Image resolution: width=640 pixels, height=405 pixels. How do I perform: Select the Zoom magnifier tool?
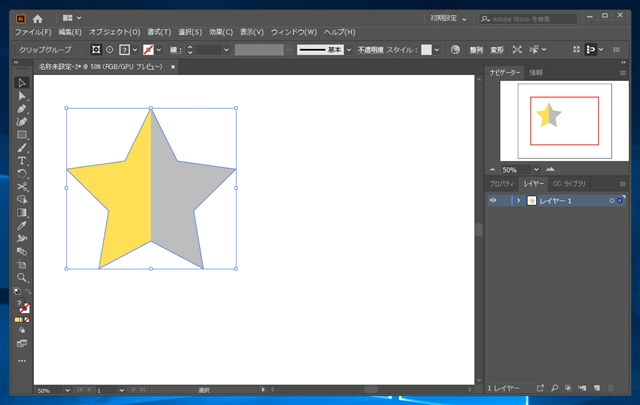coord(22,278)
